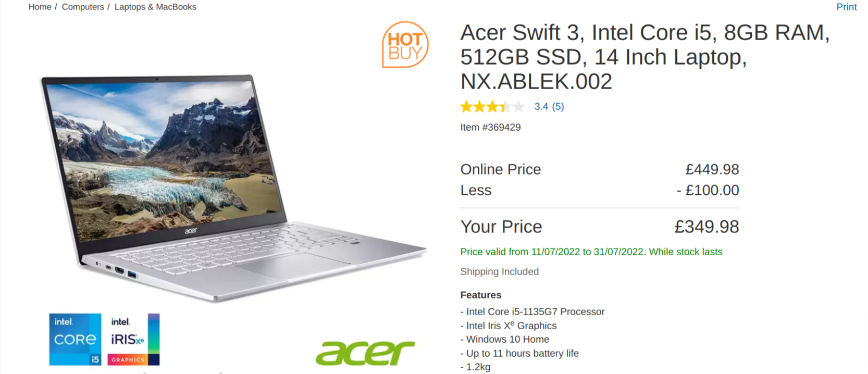Open the 3.4 rating reviews link
The height and width of the screenshot is (374, 868).
[541, 106]
